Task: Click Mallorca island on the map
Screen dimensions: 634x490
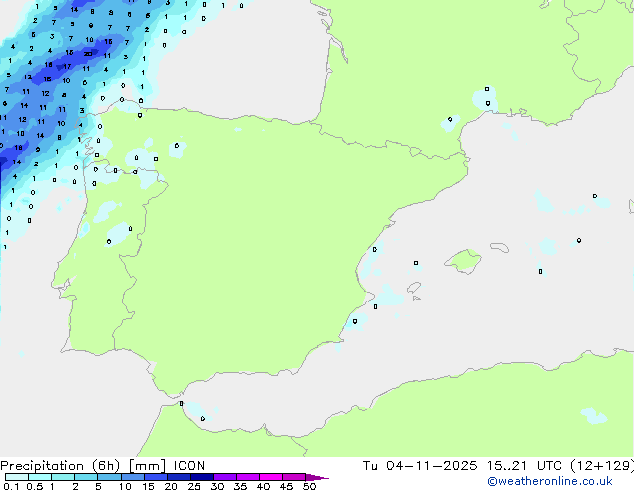Action: pos(463,261)
